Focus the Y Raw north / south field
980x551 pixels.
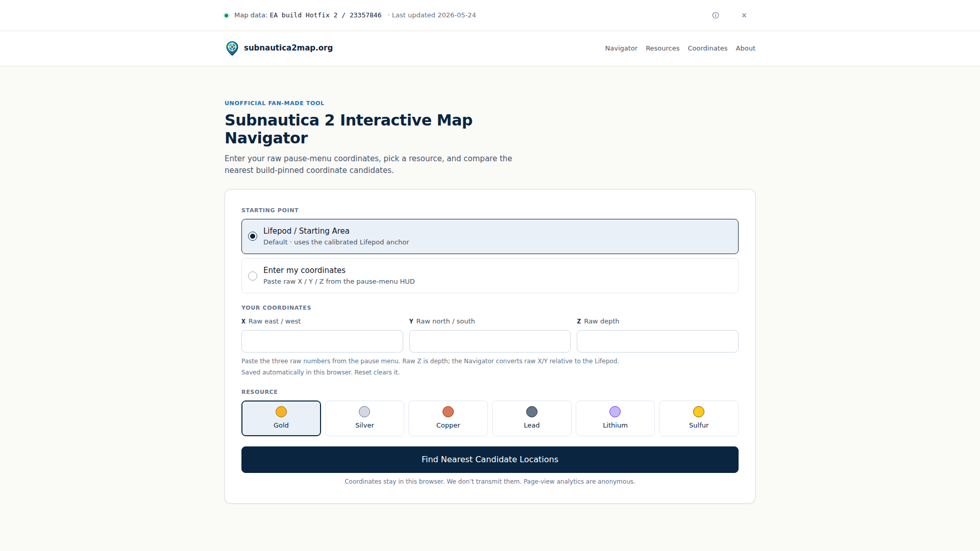click(490, 341)
